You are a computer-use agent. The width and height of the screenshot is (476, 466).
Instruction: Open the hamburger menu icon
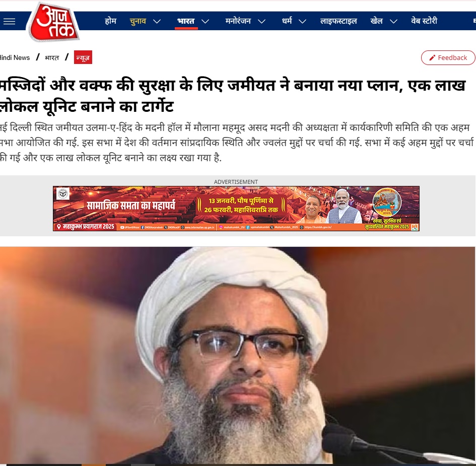click(9, 21)
